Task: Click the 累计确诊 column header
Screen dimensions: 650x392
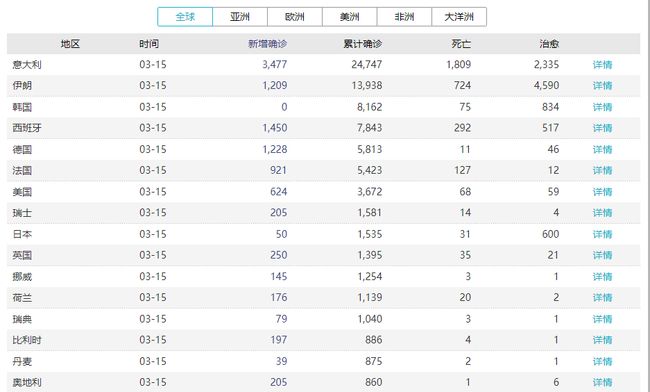Action: pos(363,44)
